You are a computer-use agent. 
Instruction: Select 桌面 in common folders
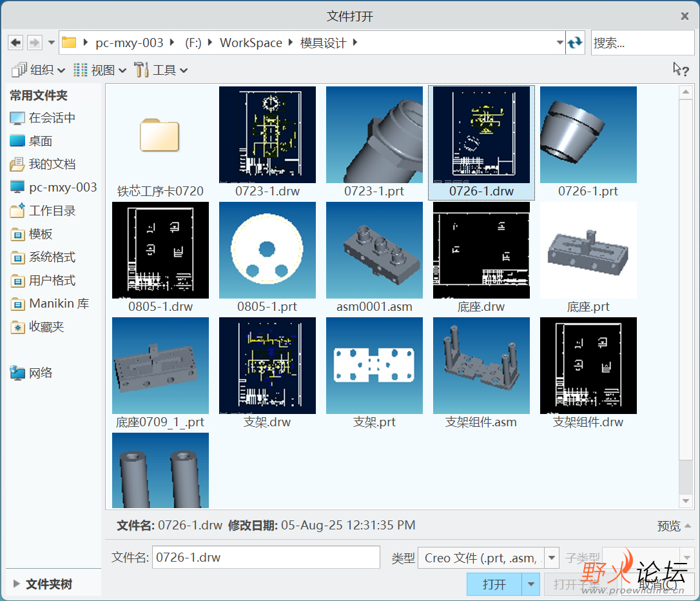pyautogui.click(x=31, y=141)
